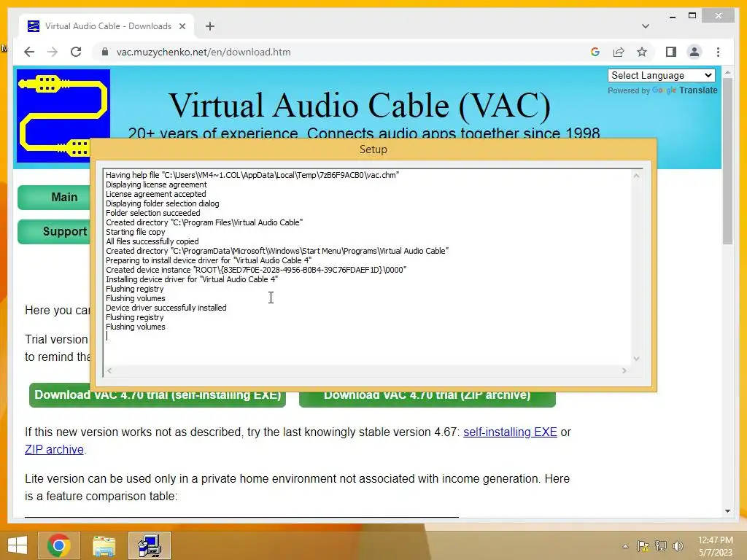Image resolution: width=747 pixels, height=560 pixels.
Task: Click the VAC yellow cable logo
Action: pos(63,116)
